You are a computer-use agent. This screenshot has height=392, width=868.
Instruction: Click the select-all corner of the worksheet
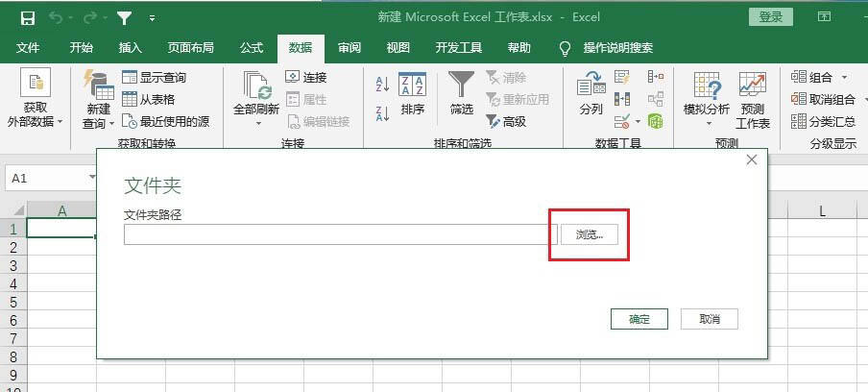(x=13, y=209)
